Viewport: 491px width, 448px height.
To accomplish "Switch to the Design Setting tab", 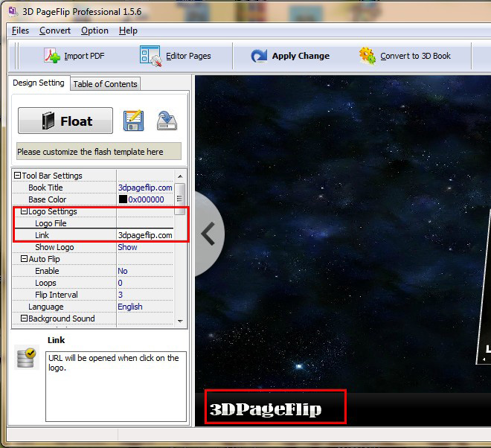I will coord(39,83).
